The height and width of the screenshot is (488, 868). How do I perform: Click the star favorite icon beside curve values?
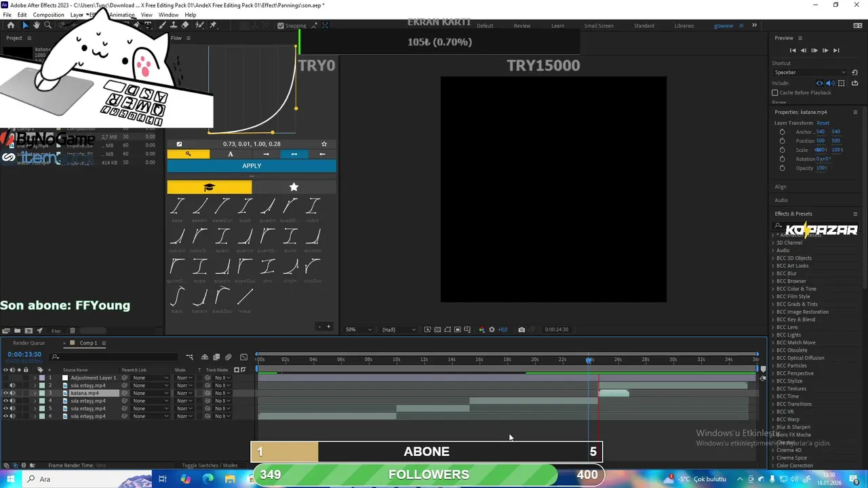324,144
